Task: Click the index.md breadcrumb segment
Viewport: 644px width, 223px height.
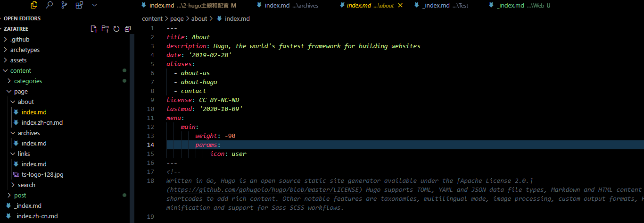Action: point(237,18)
